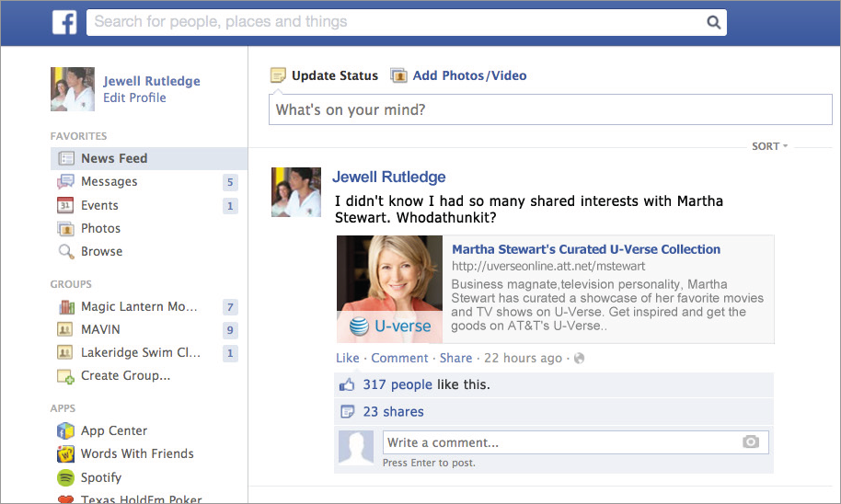Click the MAVIN badge showing 9
The image size is (841, 504).
230,330
